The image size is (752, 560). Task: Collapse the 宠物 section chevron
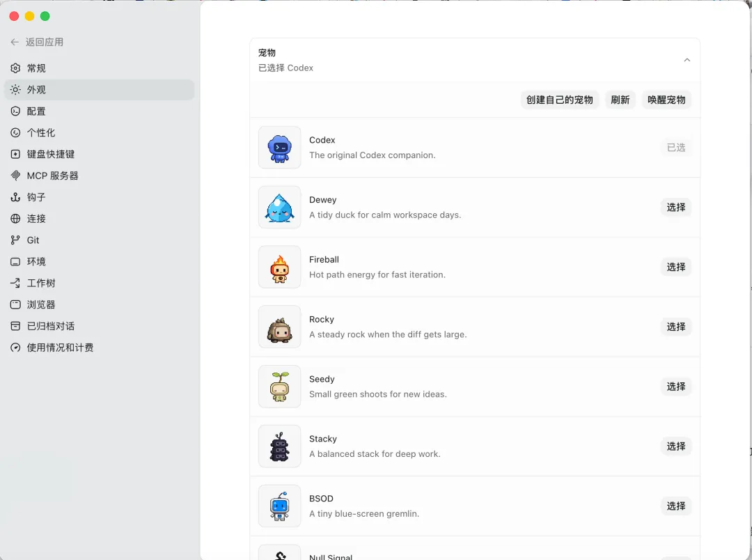(687, 60)
